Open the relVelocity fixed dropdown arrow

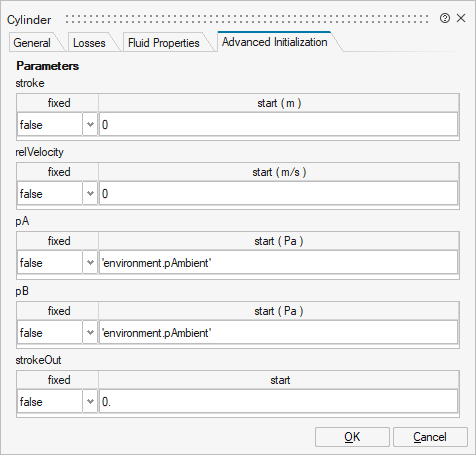(90, 194)
